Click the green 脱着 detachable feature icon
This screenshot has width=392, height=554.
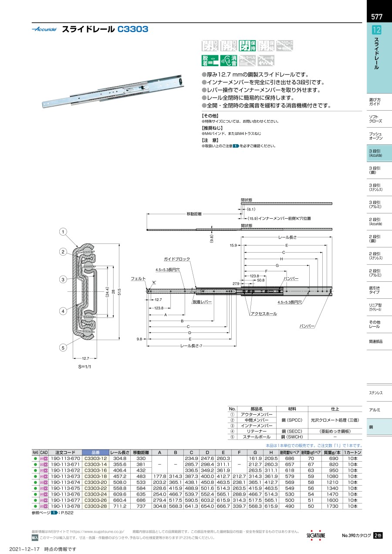click(210, 61)
